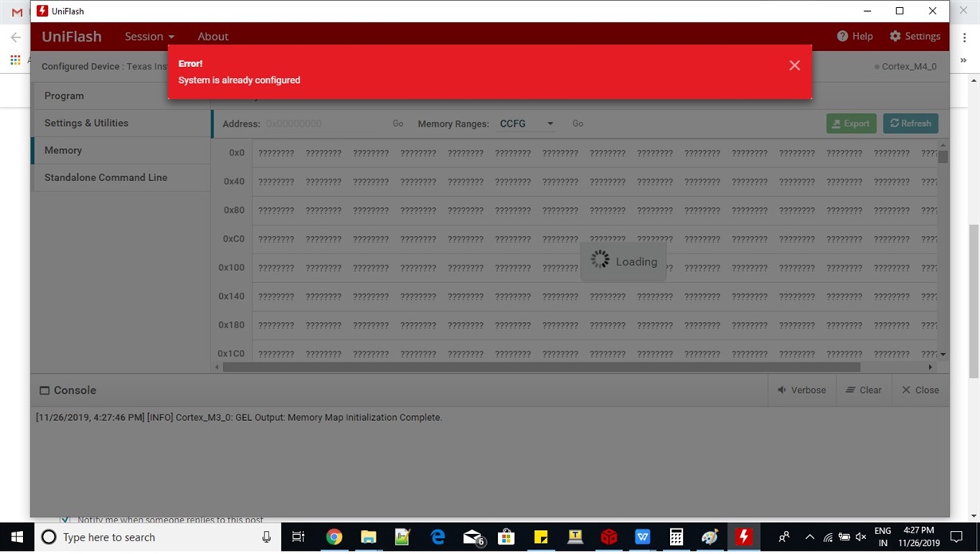Toggle Verbose console output
Screen dimensions: 980x554
(x=802, y=390)
